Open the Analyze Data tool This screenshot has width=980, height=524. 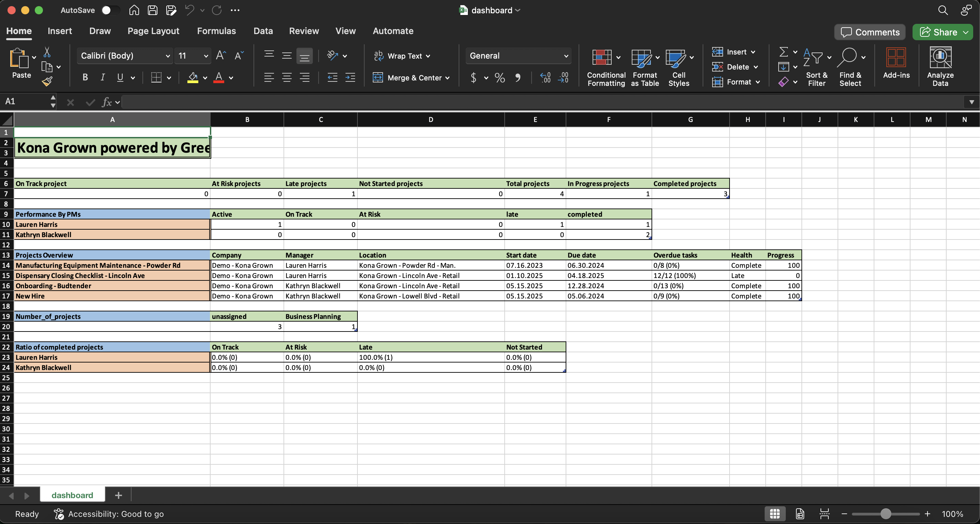pos(940,66)
